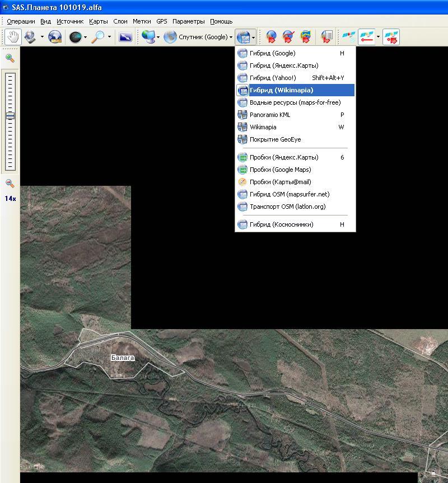This screenshot has width=448, height=483.
Task: Open the Операции menu
Action: [x=21, y=21]
